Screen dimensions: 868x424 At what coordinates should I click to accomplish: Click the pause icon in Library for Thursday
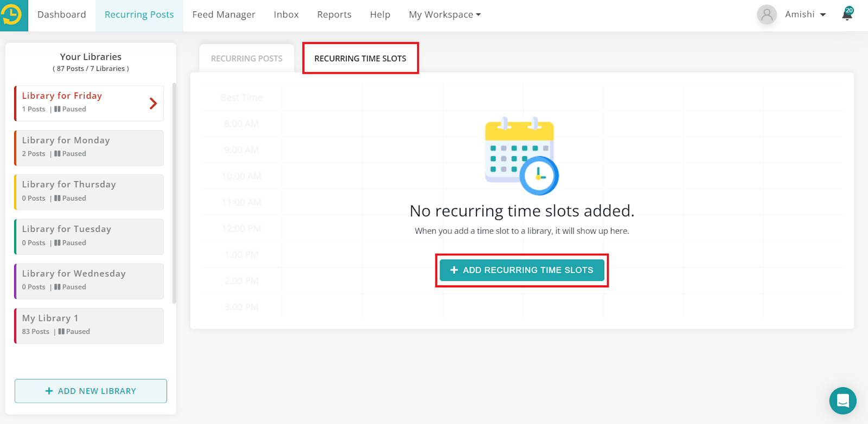(58, 198)
